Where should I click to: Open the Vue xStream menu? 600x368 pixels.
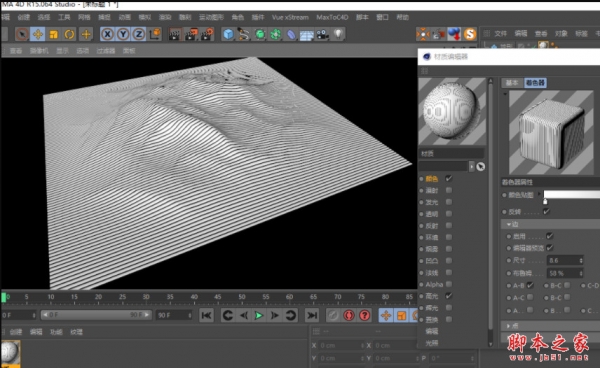[290, 17]
